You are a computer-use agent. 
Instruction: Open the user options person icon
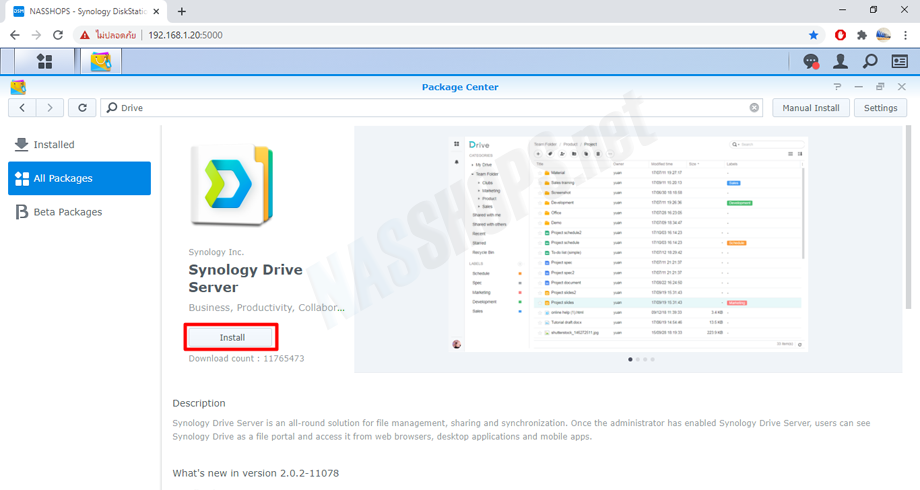[x=841, y=61]
